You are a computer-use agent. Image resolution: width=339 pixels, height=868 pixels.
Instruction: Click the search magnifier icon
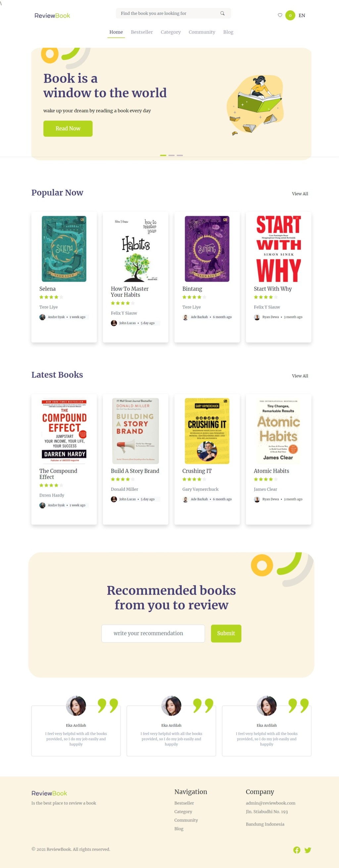coord(222,14)
